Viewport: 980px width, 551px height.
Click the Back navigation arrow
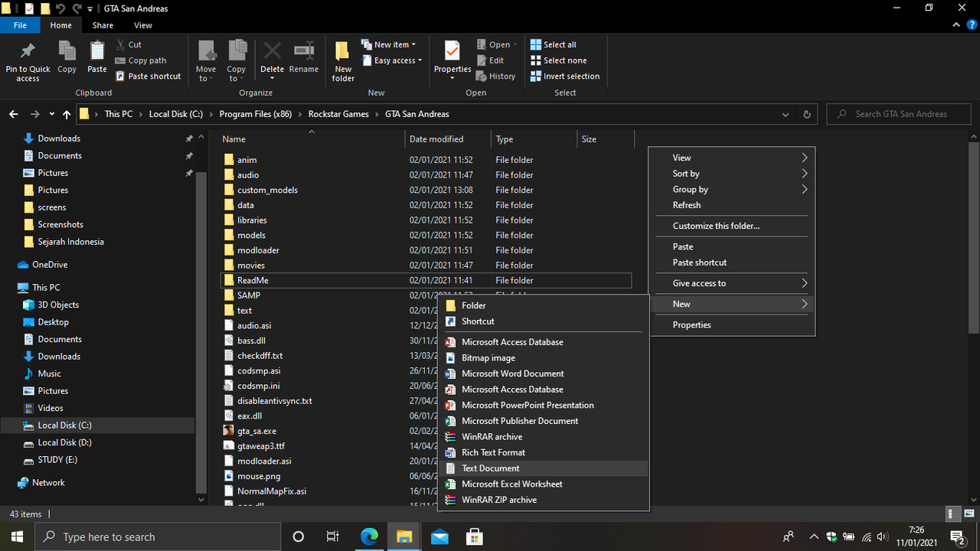coord(13,114)
